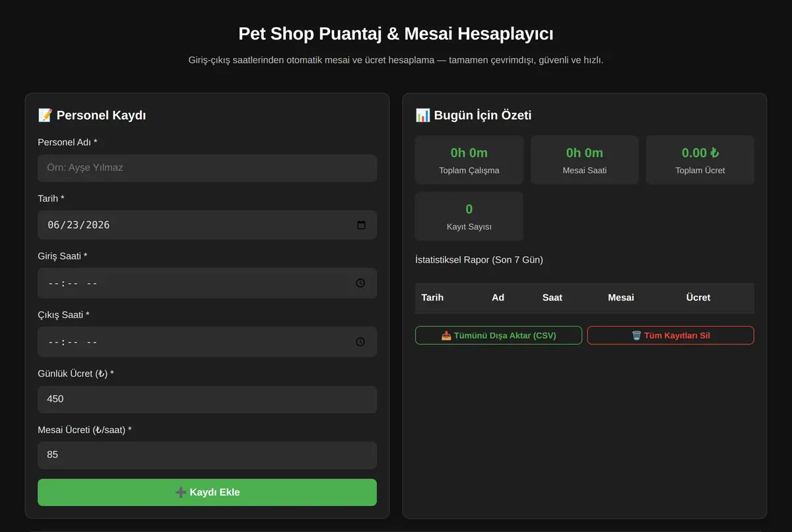Click the Tarih date value 06/23/2026
This screenshot has width=792, height=532.
pyautogui.click(x=79, y=225)
